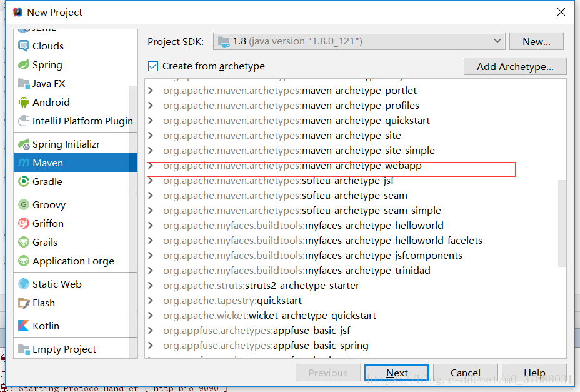Viewport: 580px width, 392px height.
Task: Expand maven-archetype-site-simple row
Action: 151,151
